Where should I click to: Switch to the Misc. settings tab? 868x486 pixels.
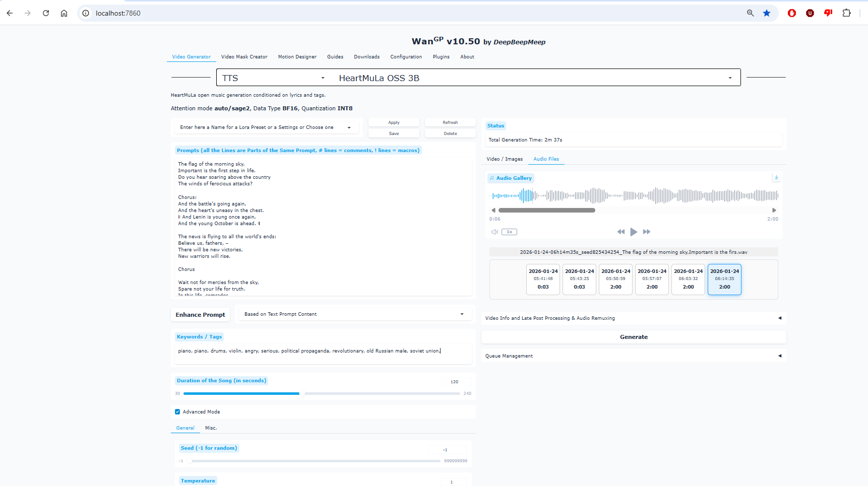(x=211, y=428)
